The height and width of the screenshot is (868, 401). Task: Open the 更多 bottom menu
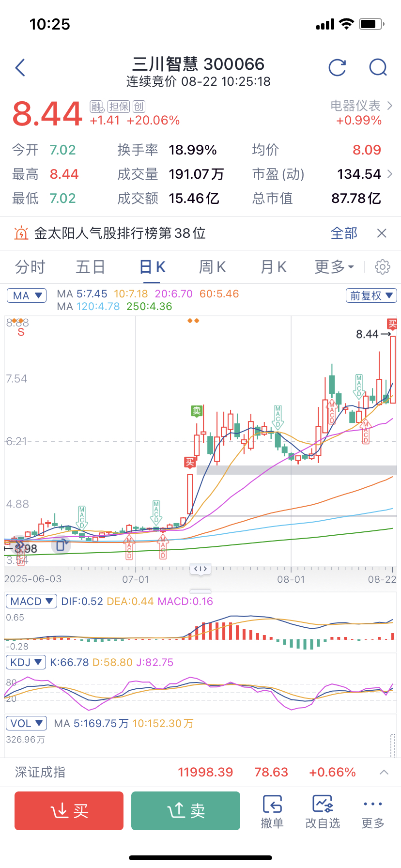click(x=373, y=812)
